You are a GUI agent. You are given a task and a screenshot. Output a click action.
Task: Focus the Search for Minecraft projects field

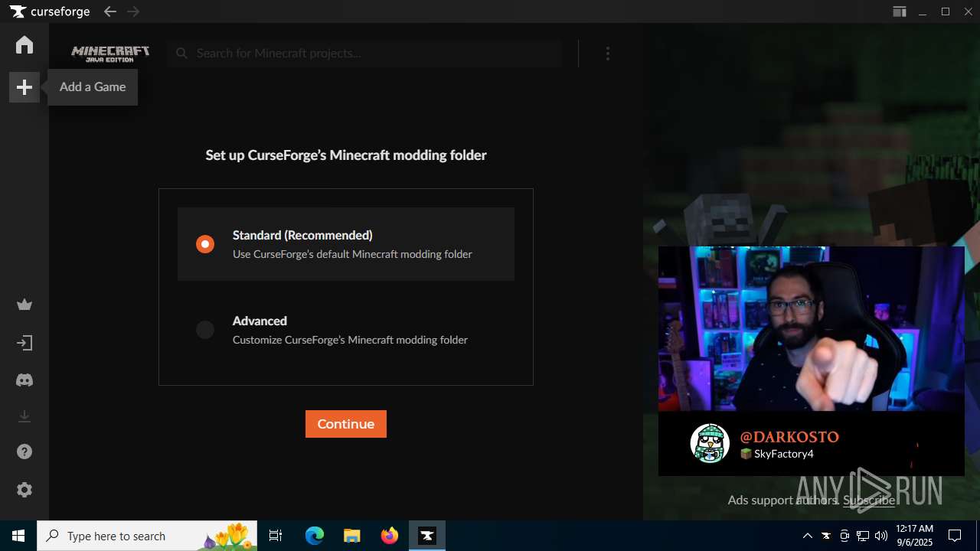(365, 54)
